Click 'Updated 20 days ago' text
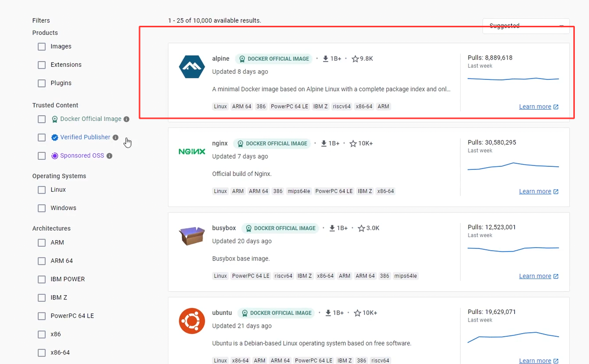 (242, 241)
